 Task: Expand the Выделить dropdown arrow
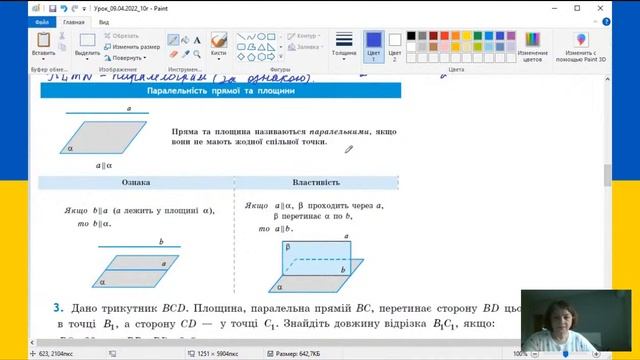coord(87,59)
